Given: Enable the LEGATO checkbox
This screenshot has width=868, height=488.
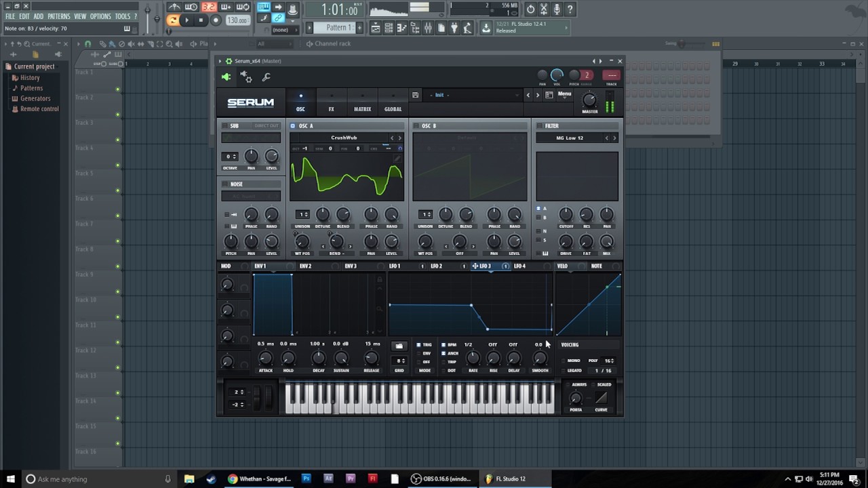Looking at the screenshot, I should [563, 370].
